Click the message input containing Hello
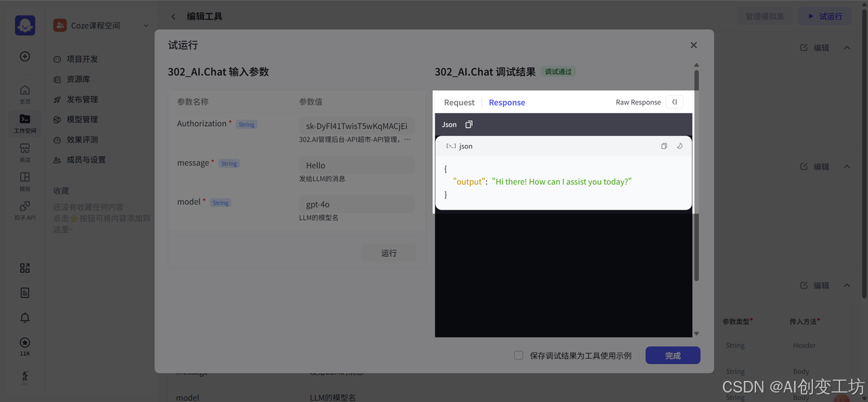The height and width of the screenshot is (402, 868). pos(357,165)
